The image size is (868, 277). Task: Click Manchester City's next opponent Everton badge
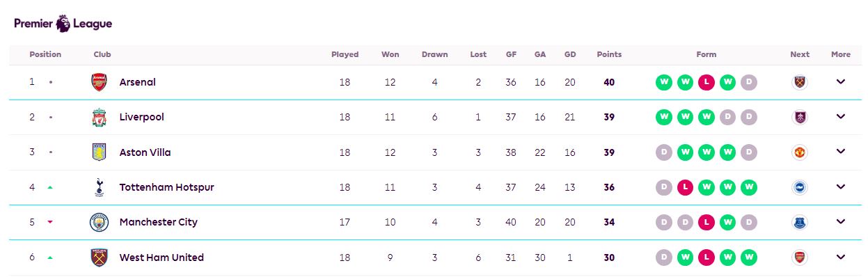coord(800,222)
